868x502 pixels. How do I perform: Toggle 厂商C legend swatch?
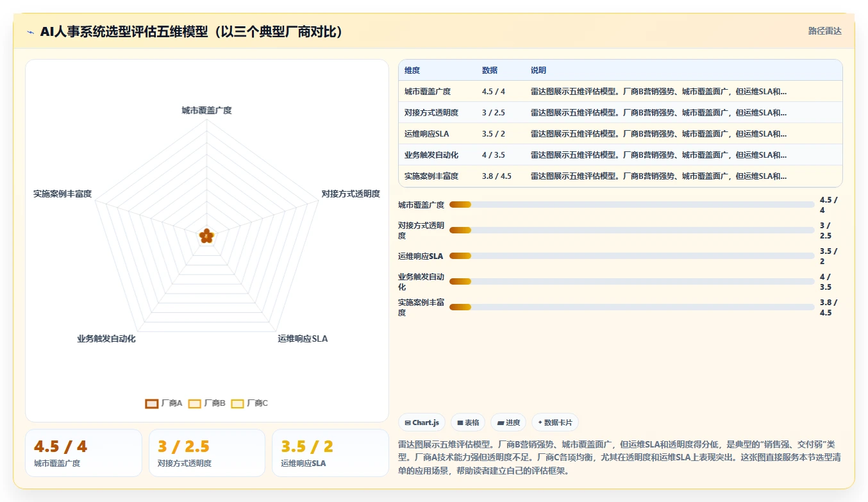(x=237, y=403)
